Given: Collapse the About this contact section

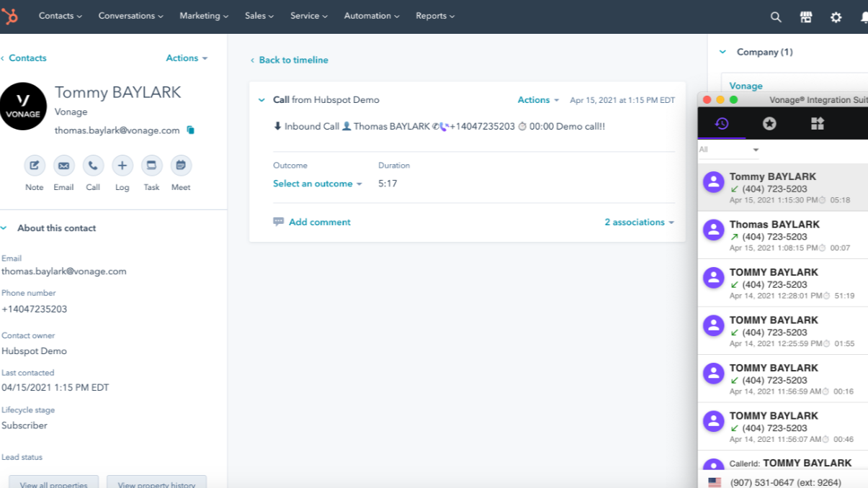Looking at the screenshot, I should (4, 228).
